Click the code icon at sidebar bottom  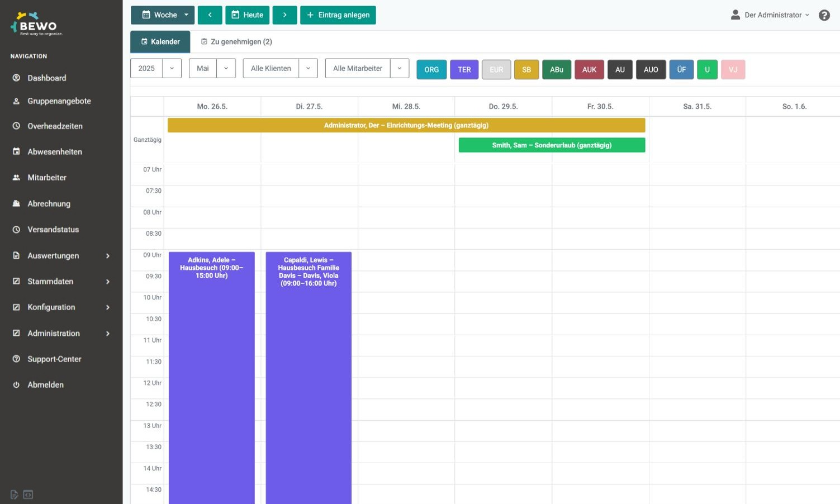[x=28, y=495]
